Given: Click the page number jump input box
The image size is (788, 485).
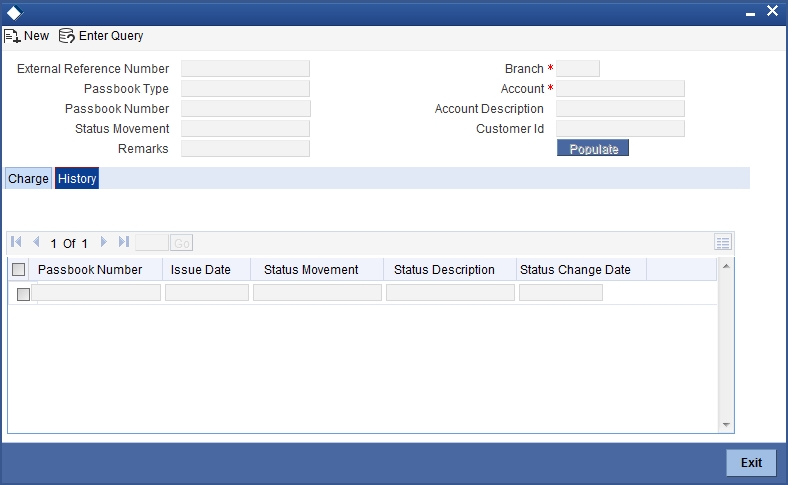Looking at the screenshot, I should pyautogui.click(x=152, y=243).
